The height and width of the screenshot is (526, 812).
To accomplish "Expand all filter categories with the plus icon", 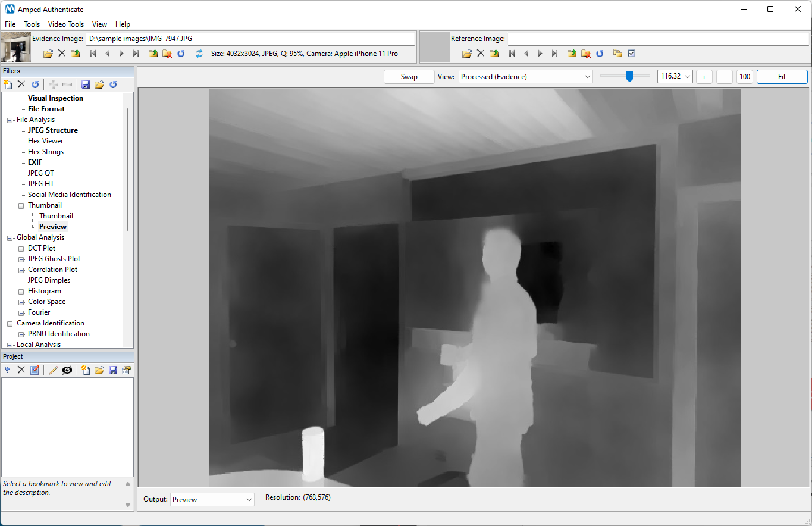I will click(53, 84).
